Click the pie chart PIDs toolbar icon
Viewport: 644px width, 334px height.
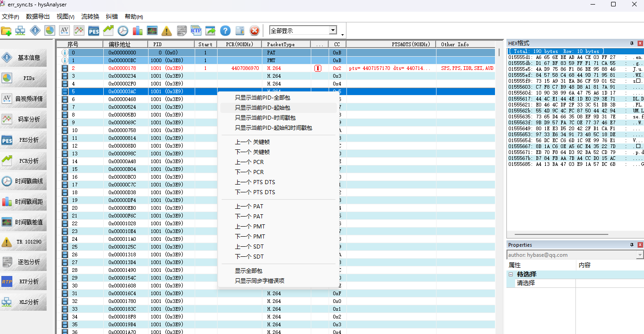click(50, 31)
